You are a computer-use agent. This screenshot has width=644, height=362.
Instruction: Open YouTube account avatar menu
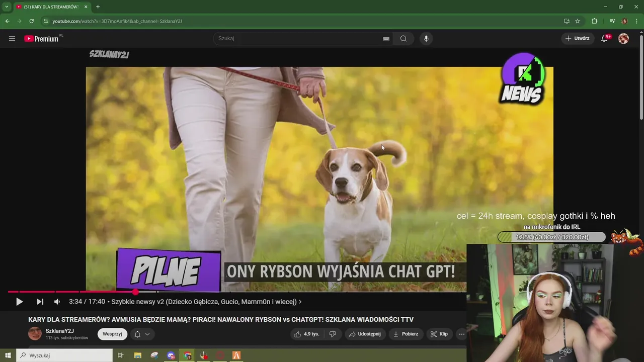[x=623, y=39]
